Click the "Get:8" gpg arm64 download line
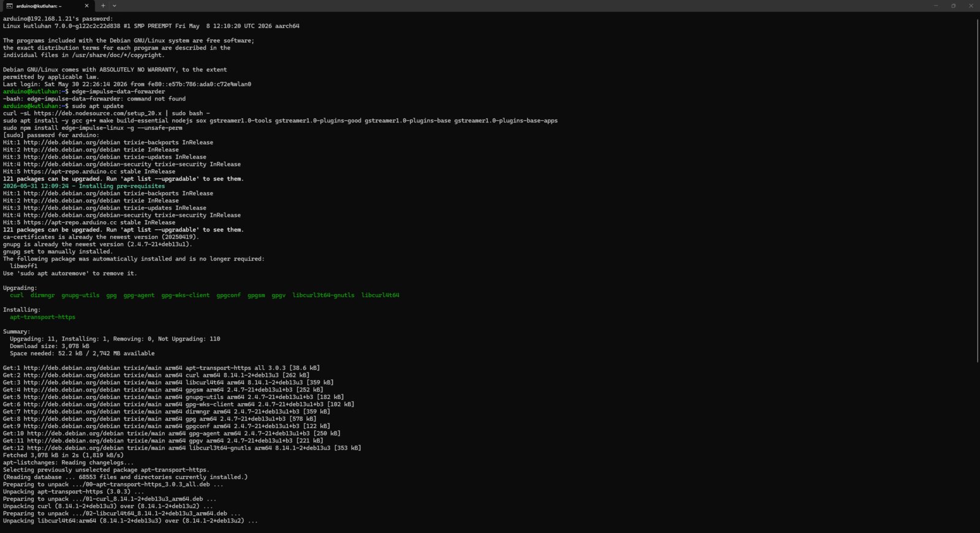Viewport: 980px width, 533px height. [159, 419]
